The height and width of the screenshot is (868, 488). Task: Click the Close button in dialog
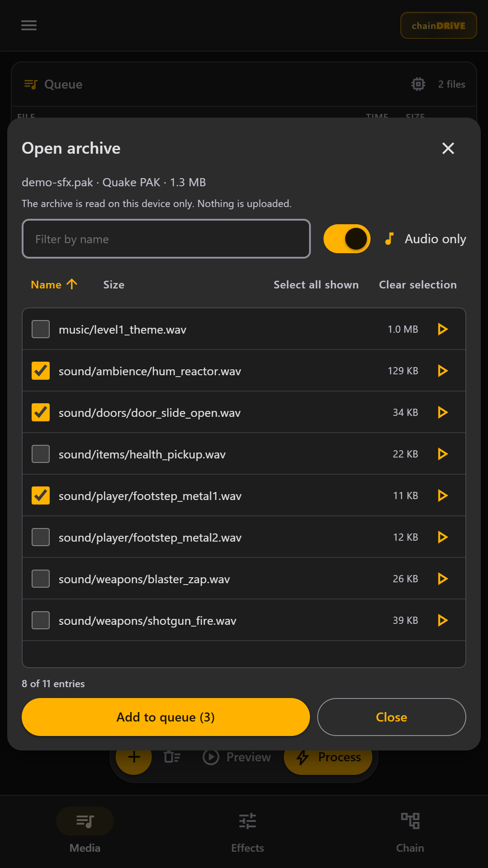(x=391, y=717)
